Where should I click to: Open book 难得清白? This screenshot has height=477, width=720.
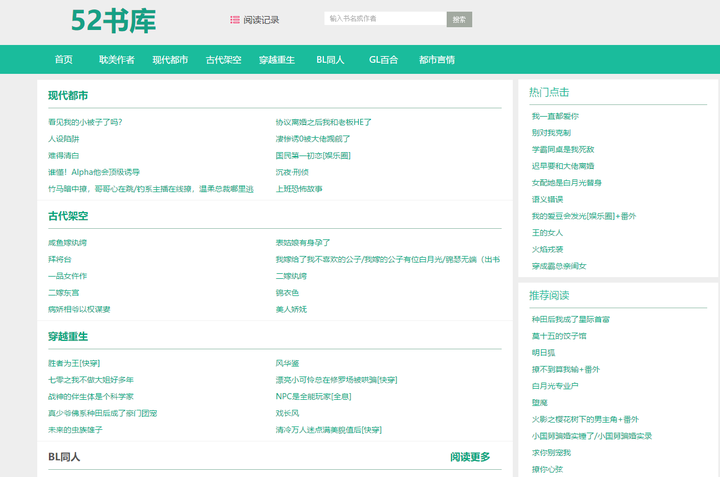(x=63, y=156)
